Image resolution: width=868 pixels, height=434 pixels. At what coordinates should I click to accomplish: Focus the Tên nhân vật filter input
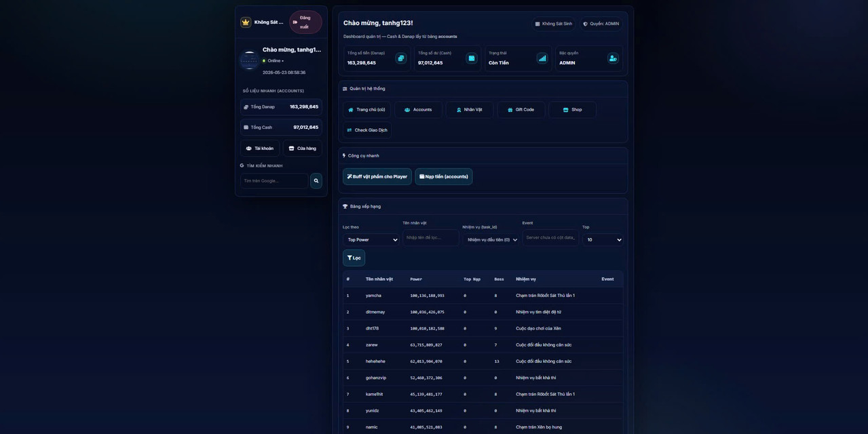430,237
